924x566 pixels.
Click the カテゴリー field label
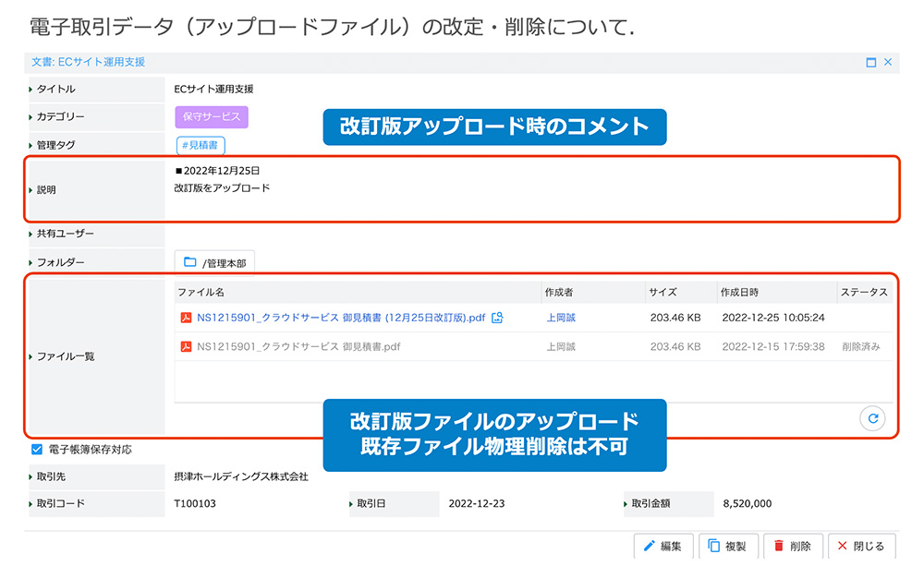(61, 116)
